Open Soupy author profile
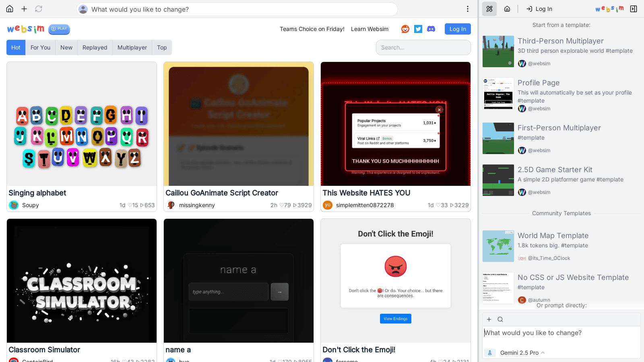 31,205
